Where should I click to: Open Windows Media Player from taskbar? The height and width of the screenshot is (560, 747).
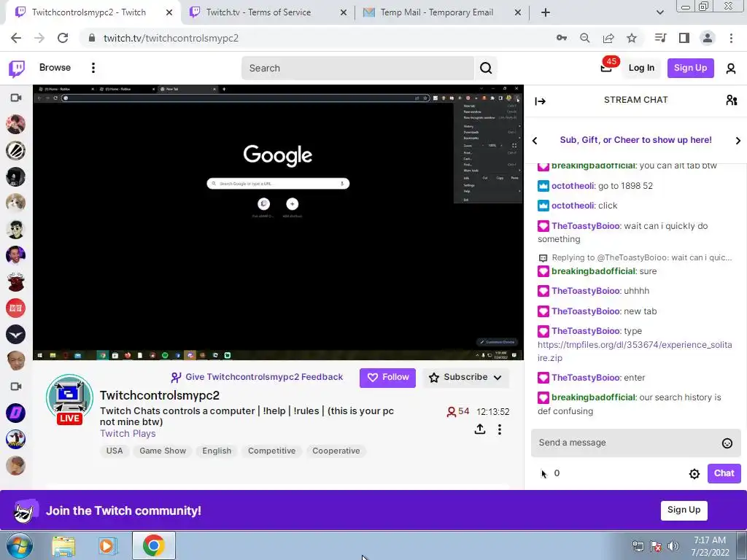[108, 545]
